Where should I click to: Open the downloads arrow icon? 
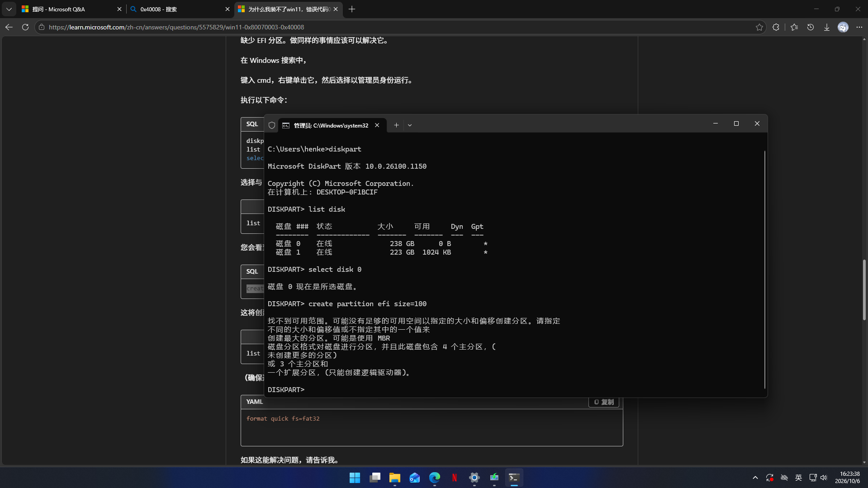tap(827, 27)
